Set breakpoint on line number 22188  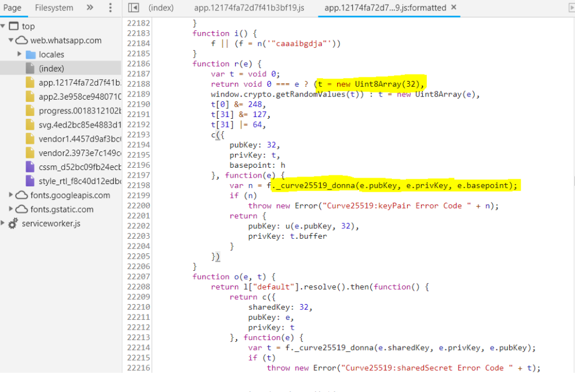click(138, 84)
